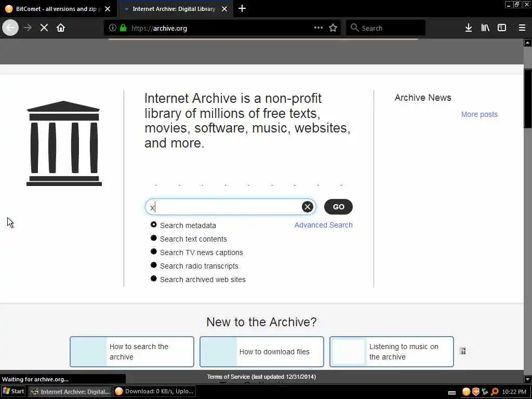Open the More posts link

[479, 114]
